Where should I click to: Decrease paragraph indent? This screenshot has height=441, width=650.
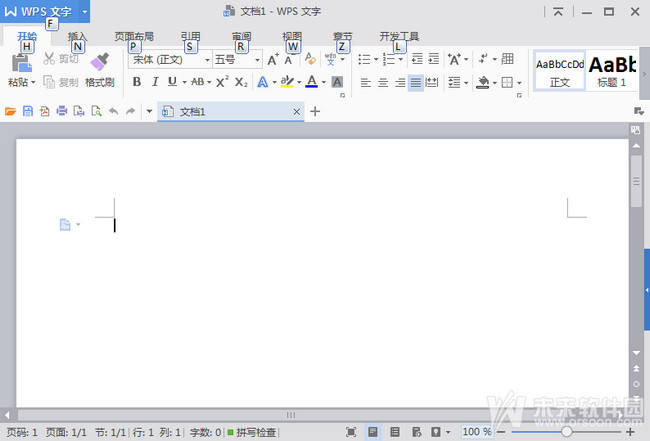[x=417, y=59]
